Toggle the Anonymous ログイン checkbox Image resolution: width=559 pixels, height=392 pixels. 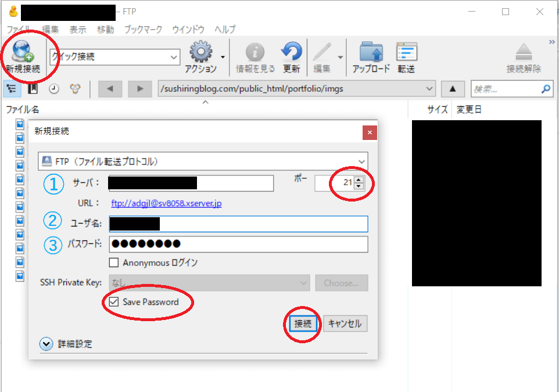(x=114, y=262)
